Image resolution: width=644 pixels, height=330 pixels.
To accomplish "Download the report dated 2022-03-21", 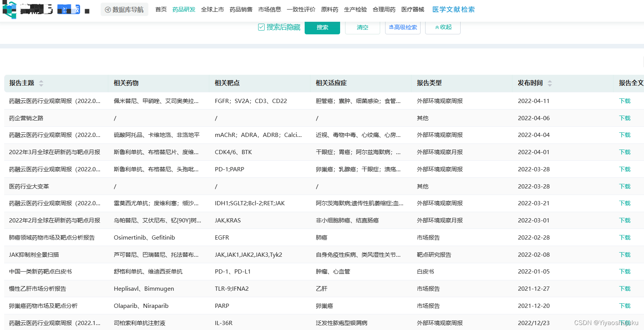I will [x=625, y=203].
